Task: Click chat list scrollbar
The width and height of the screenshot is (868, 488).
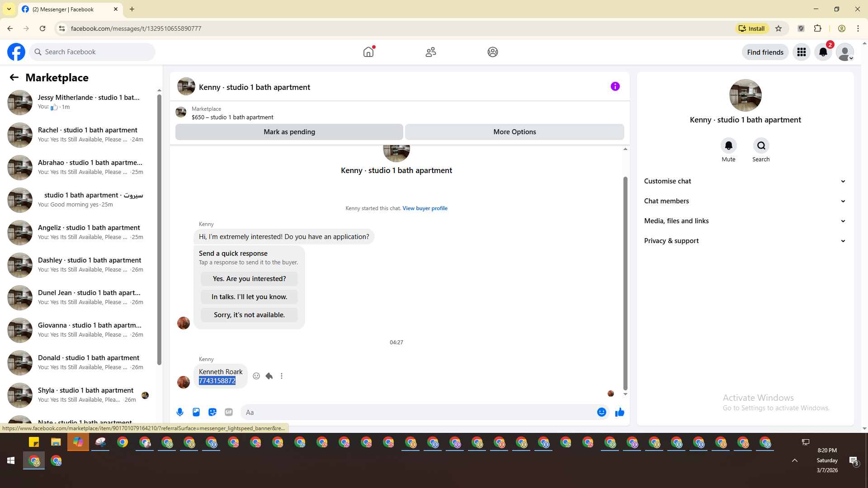Action: tap(159, 230)
